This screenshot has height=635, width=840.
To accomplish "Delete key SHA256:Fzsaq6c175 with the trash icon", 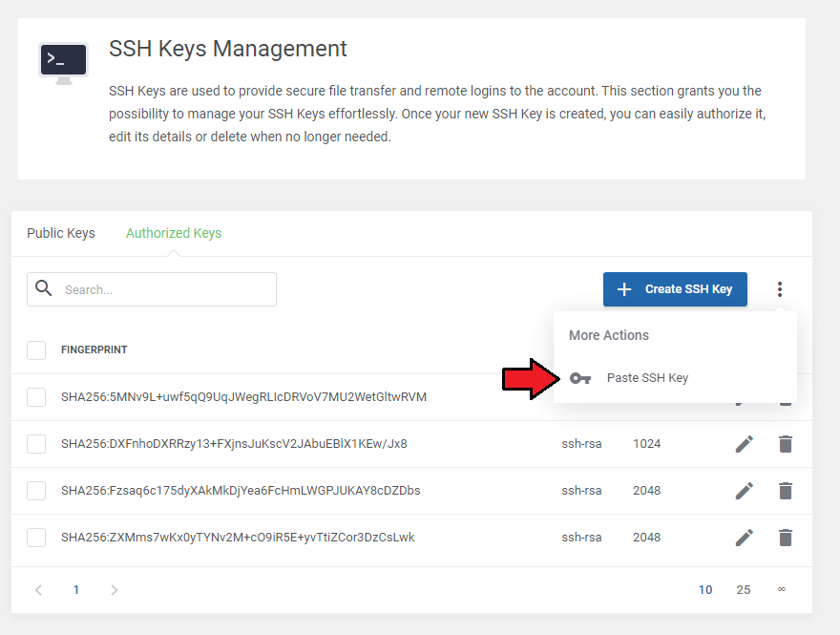I will 786,490.
